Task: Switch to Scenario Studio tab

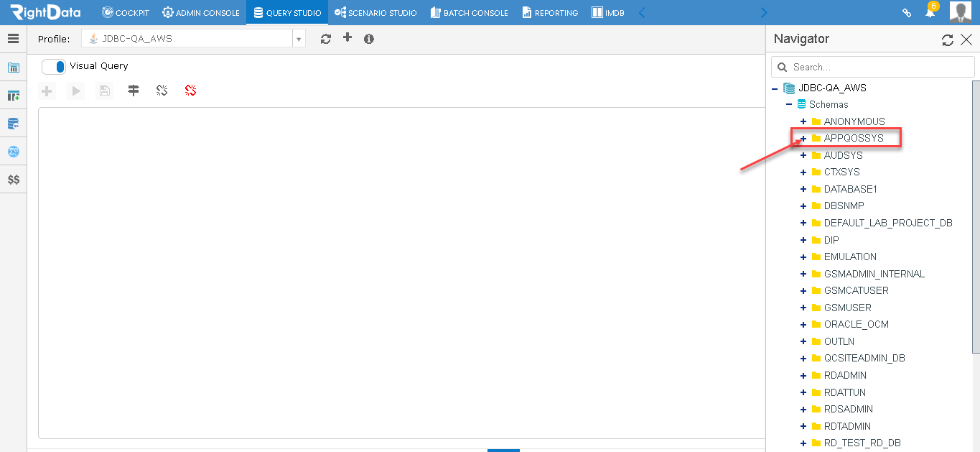Action: pyautogui.click(x=375, y=12)
